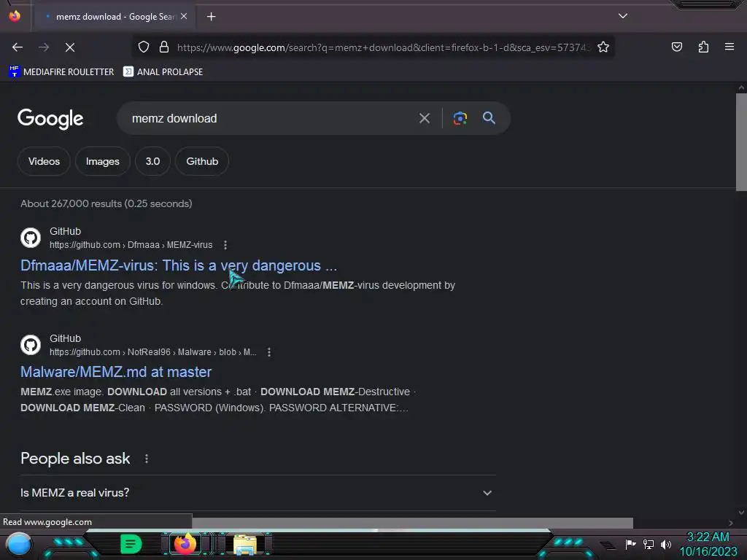Go forward with the forward arrow
This screenshot has width=747, height=560.
44,47
